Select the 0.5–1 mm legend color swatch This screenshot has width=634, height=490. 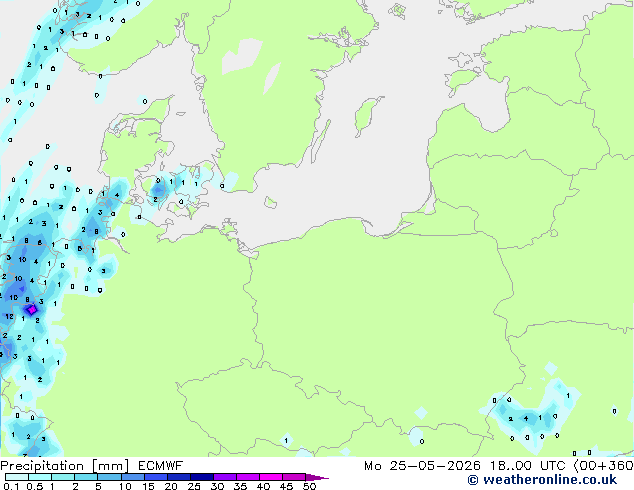(40, 477)
